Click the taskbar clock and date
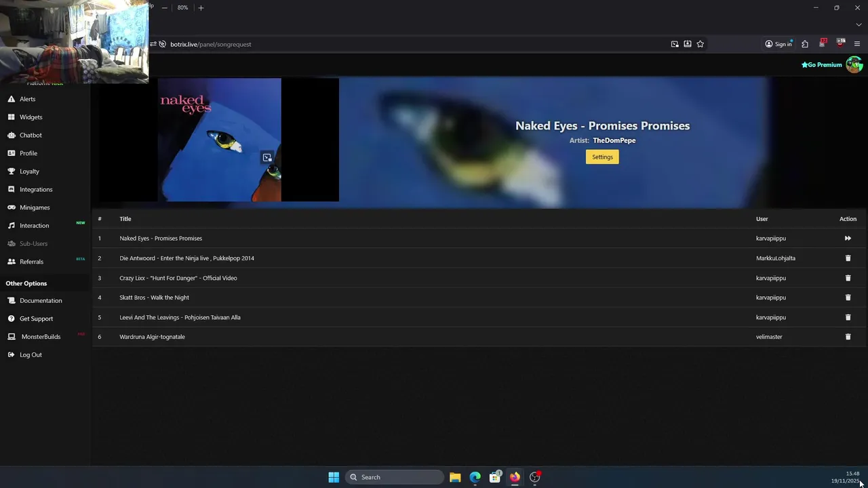Image resolution: width=868 pixels, height=488 pixels. pos(846,477)
